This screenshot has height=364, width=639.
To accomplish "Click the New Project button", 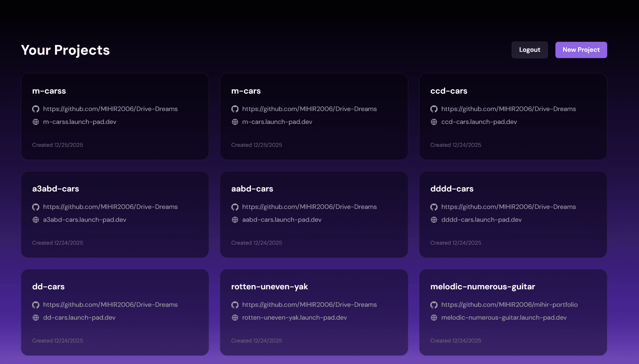I will click(x=581, y=50).
